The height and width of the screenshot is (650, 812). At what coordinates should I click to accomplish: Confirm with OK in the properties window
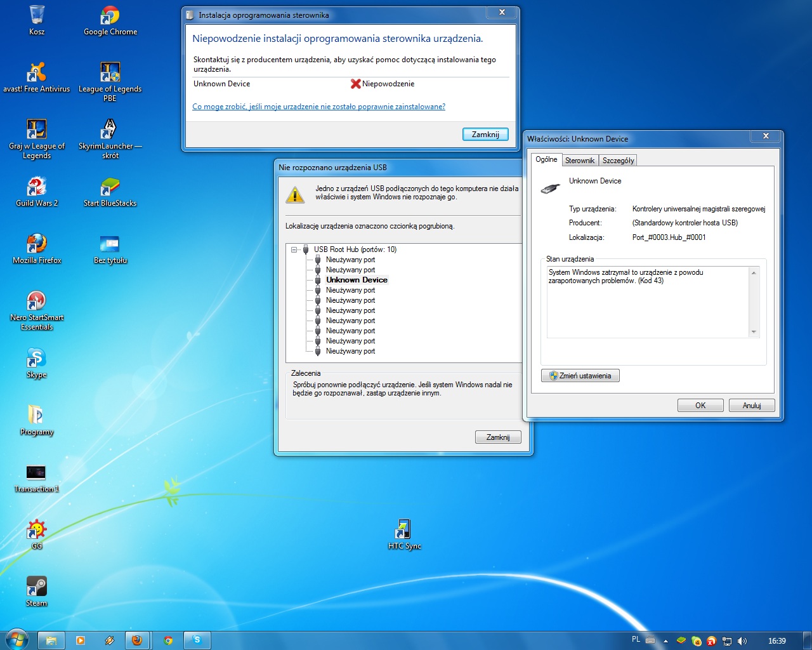pos(700,406)
